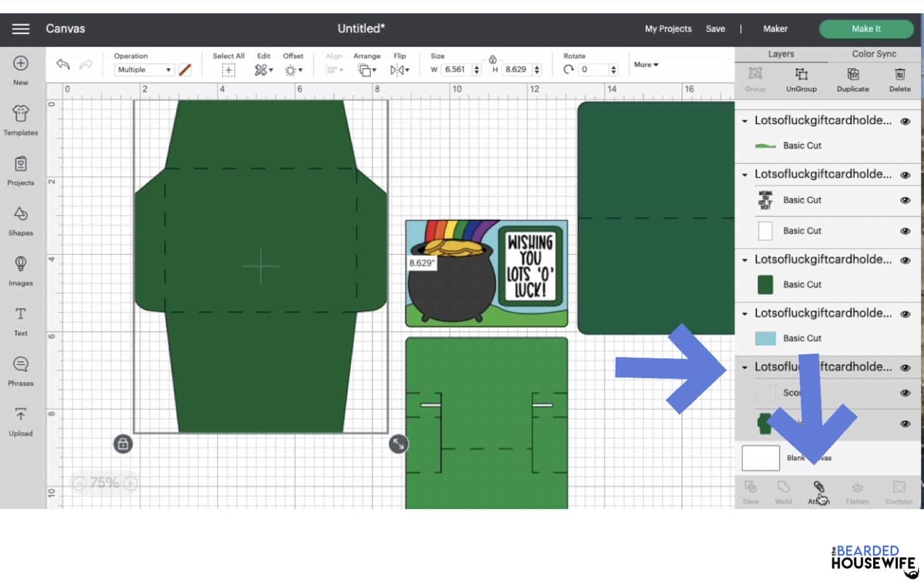Click the Undo arrow

(x=63, y=65)
